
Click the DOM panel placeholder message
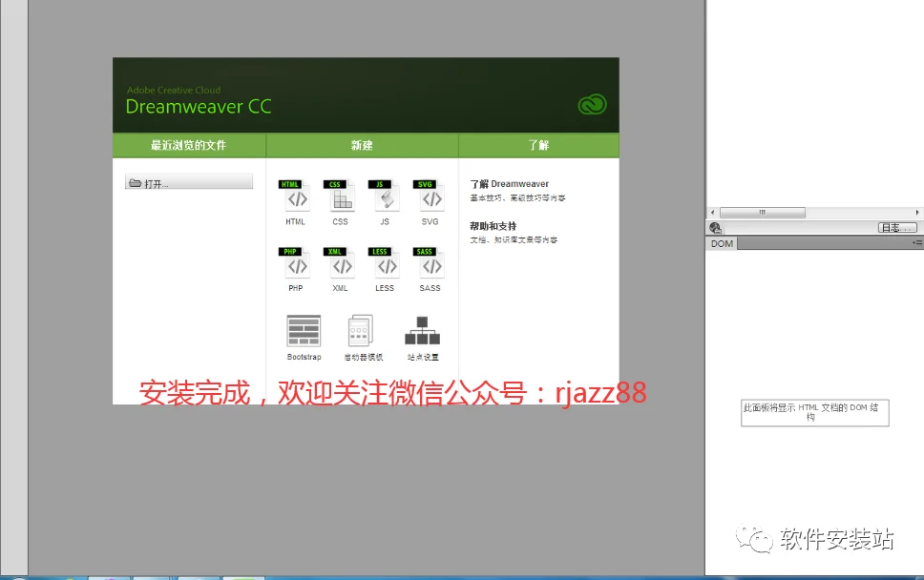pos(815,412)
